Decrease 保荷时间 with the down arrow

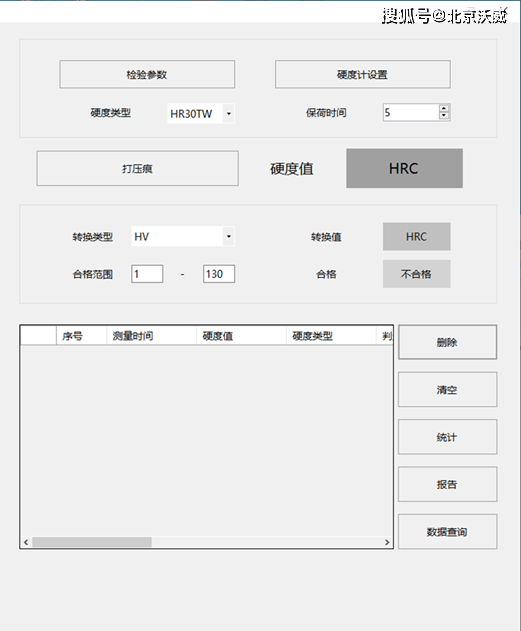tap(444, 116)
